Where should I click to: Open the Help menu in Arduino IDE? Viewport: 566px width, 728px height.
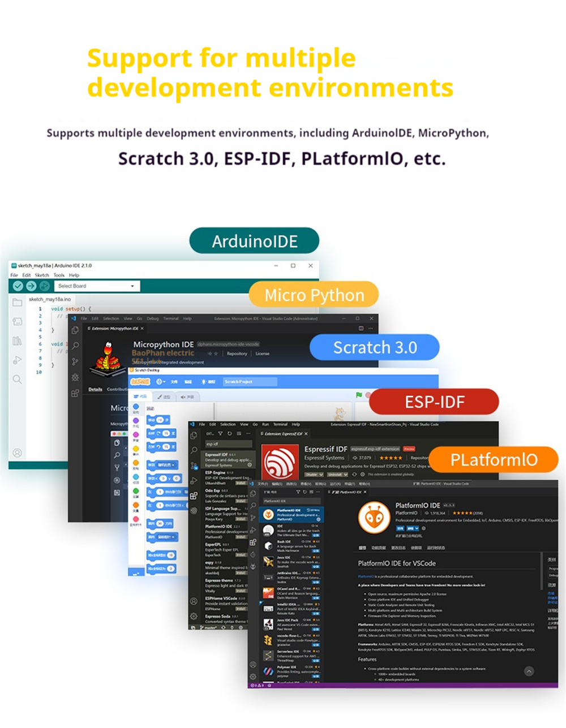[x=74, y=275]
